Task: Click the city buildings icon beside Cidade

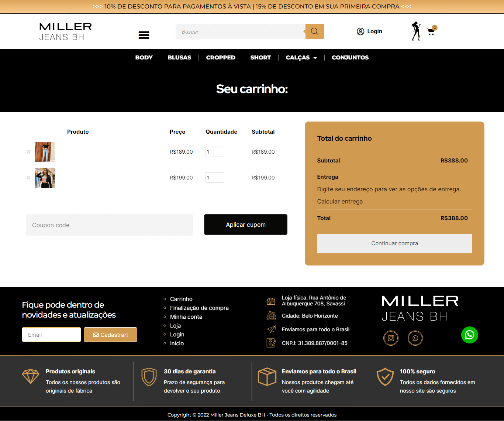Action: click(x=271, y=316)
